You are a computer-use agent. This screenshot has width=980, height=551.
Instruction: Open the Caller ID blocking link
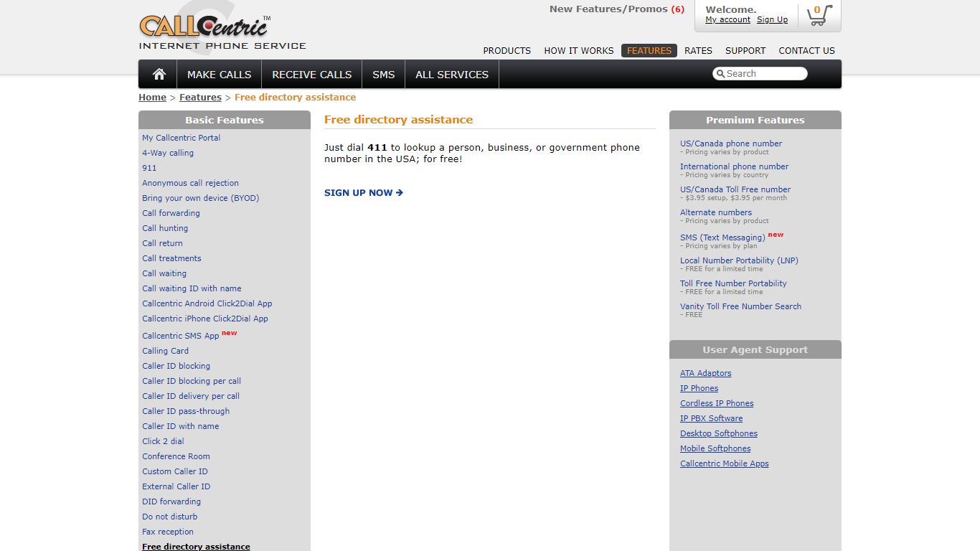tap(176, 366)
